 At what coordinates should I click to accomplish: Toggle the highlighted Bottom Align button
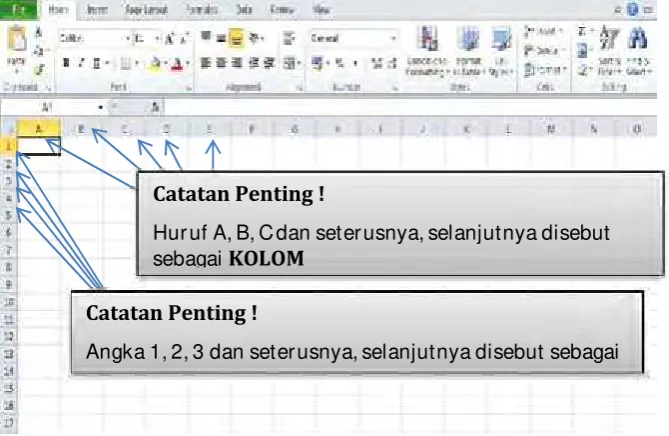point(236,38)
